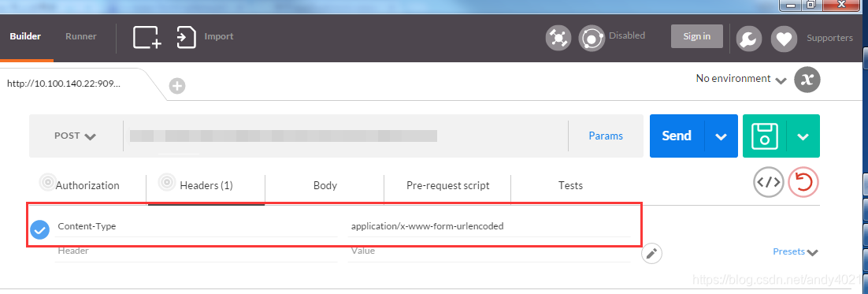The width and height of the screenshot is (868, 294).
Task: Save request with floppy disk icon
Action: click(765, 136)
